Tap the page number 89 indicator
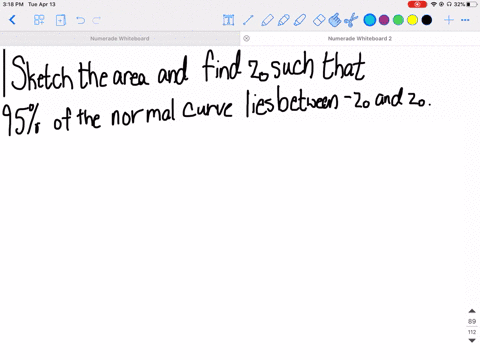 coord(472,321)
